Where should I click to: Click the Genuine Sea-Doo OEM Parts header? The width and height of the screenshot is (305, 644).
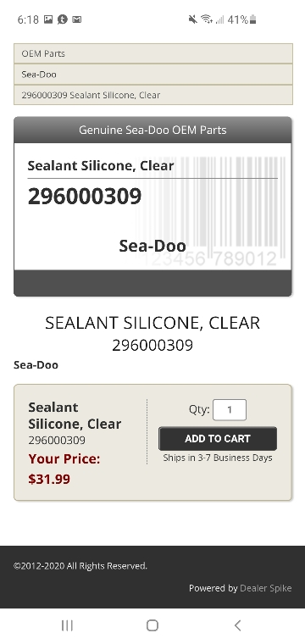click(152, 130)
